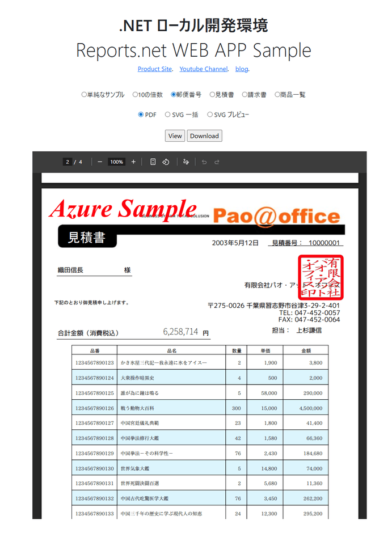This screenshot has width=392, height=533.
Task: Choose the 見積書 radio option
Action: 212,95
